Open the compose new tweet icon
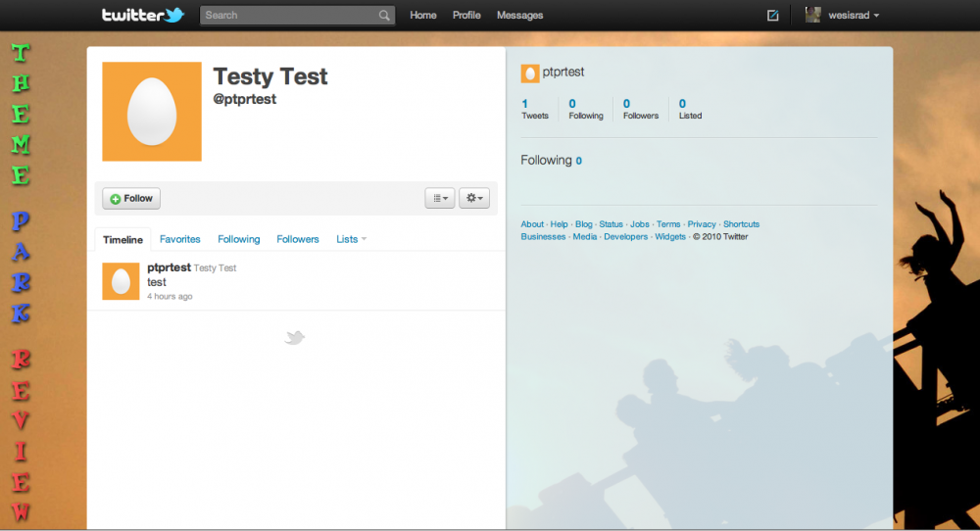 click(x=773, y=16)
